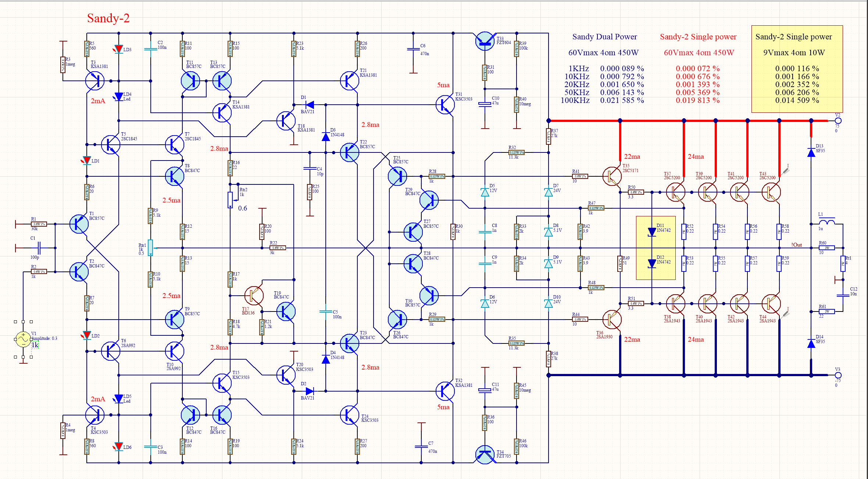Click the '0.6' annotation near Rtr2
868x479 pixels.
tap(243, 208)
